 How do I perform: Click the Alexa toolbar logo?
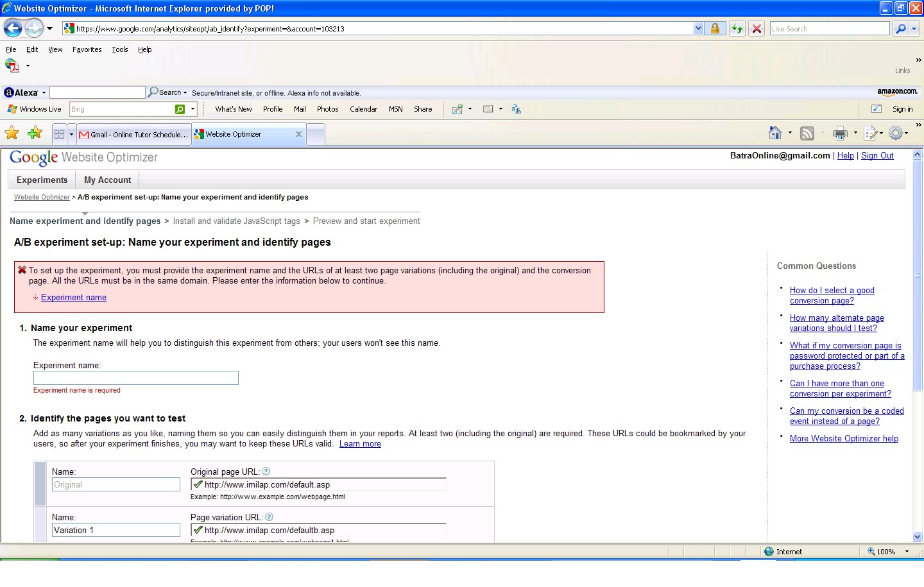pos(21,92)
